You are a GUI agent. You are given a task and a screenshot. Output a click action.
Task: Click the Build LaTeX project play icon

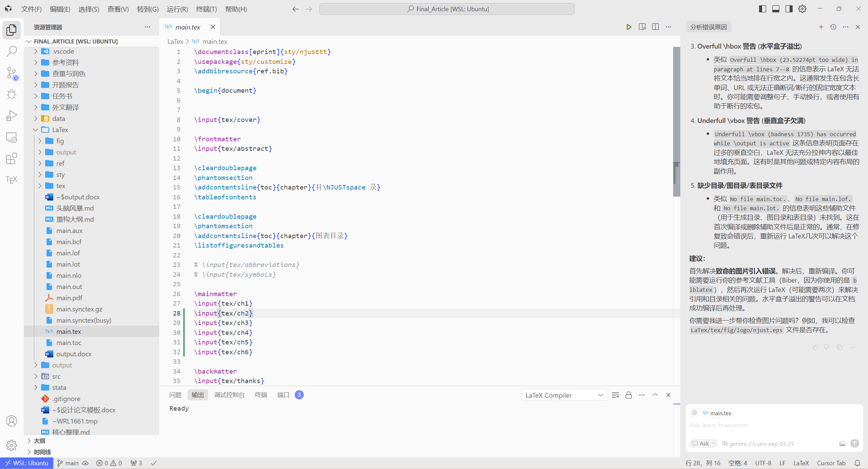629,27
